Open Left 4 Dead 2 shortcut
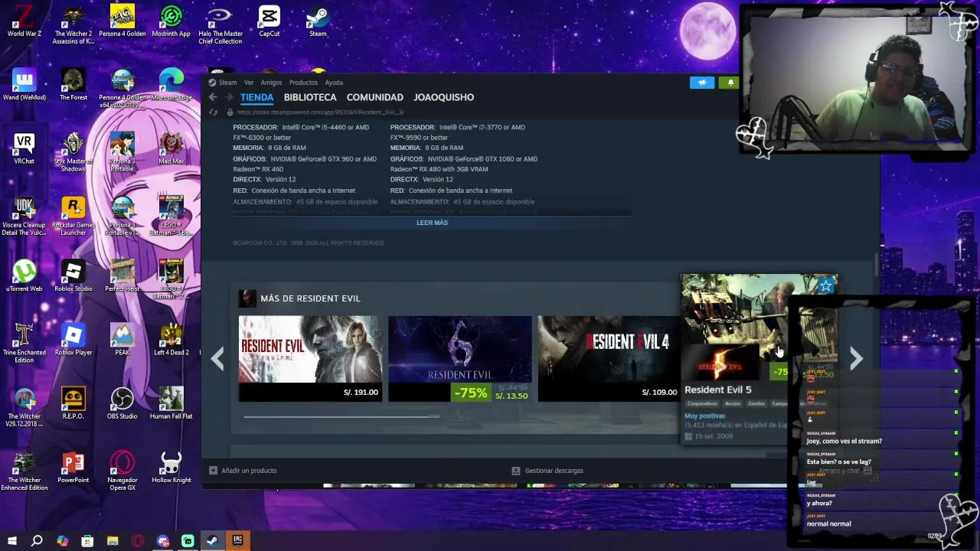The width and height of the screenshot is (980, 551). click(x=171, y=340)
